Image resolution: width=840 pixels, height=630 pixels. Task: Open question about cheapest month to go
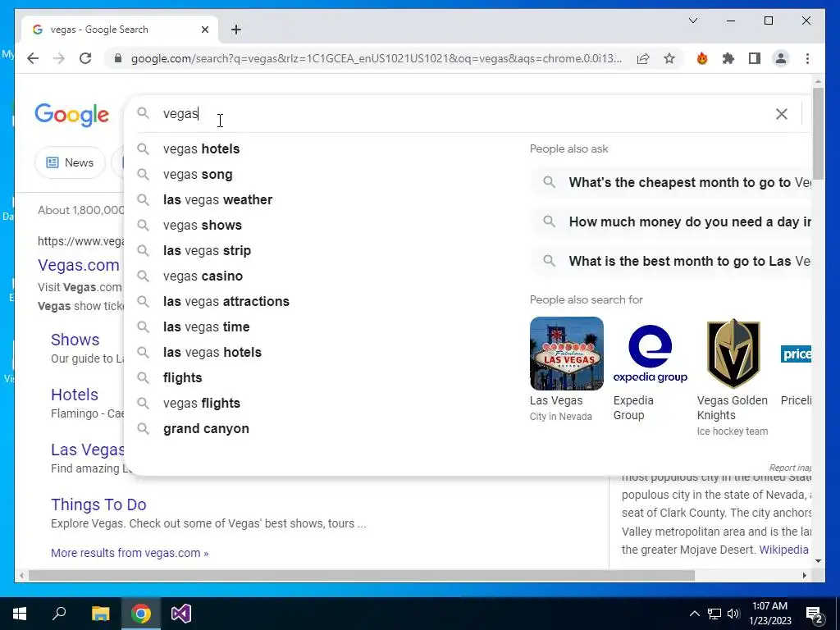point(671,183)
